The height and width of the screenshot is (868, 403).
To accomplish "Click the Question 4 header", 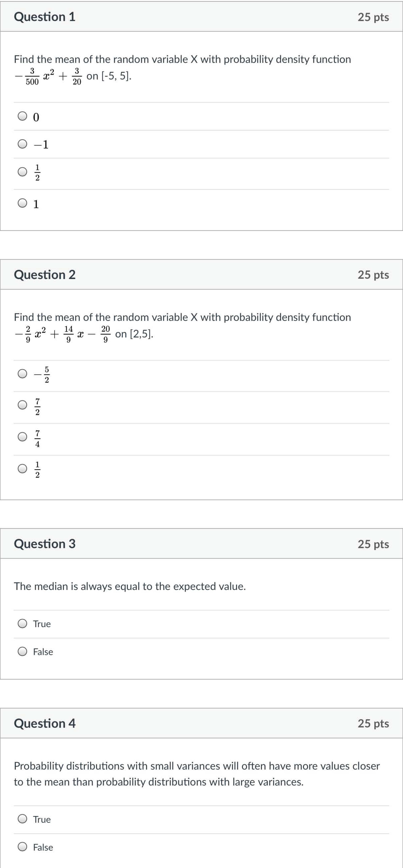I will point(44,723).
